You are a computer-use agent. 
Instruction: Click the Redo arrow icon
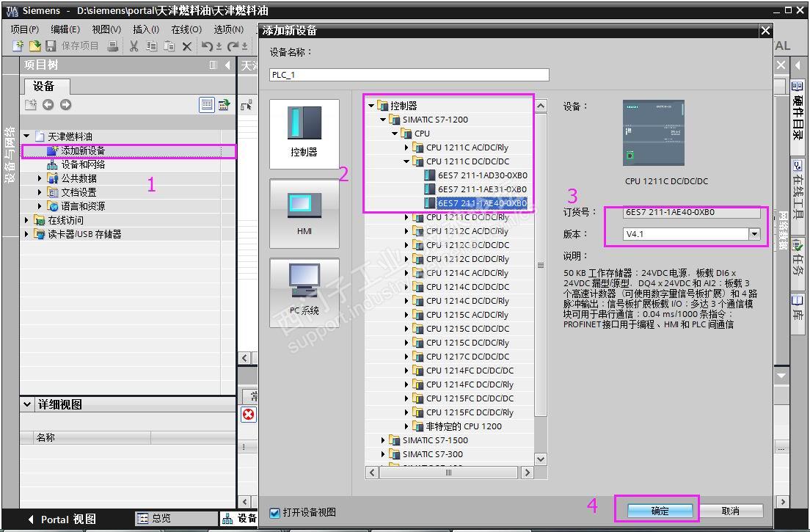point(233,46)
